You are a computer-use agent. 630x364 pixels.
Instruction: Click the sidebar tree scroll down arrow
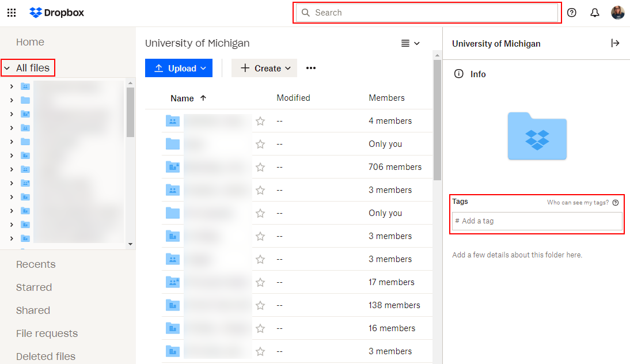tap(130, 244)
